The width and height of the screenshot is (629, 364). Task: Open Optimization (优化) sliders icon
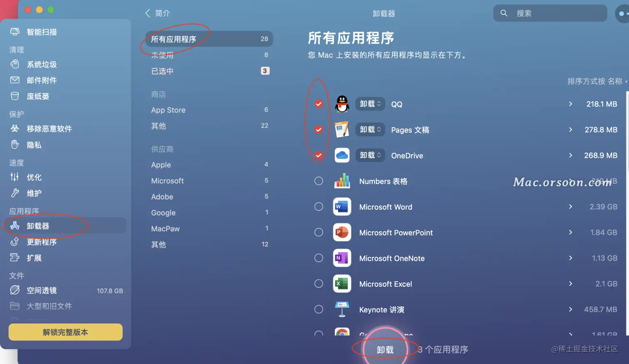click(15, 177)
